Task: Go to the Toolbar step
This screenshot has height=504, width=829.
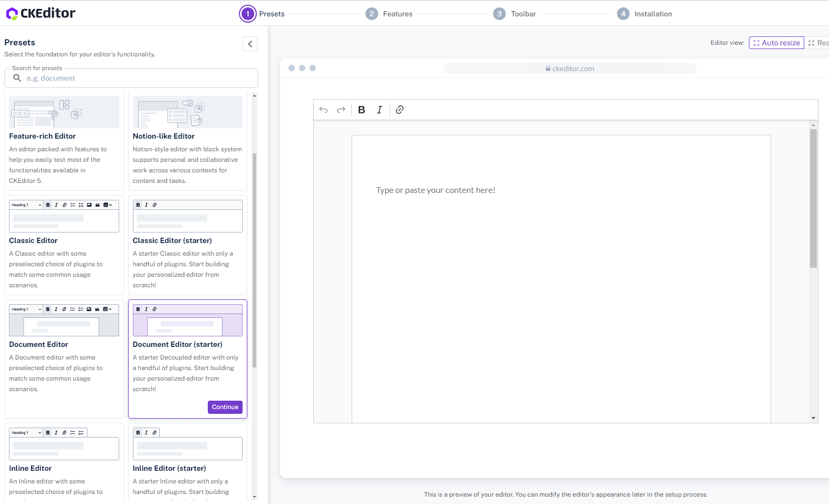Action: (x=515, y=14)
